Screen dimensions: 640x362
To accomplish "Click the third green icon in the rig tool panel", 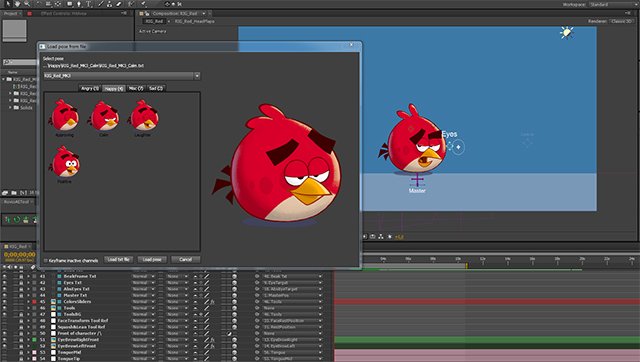I will coord(26,220).
